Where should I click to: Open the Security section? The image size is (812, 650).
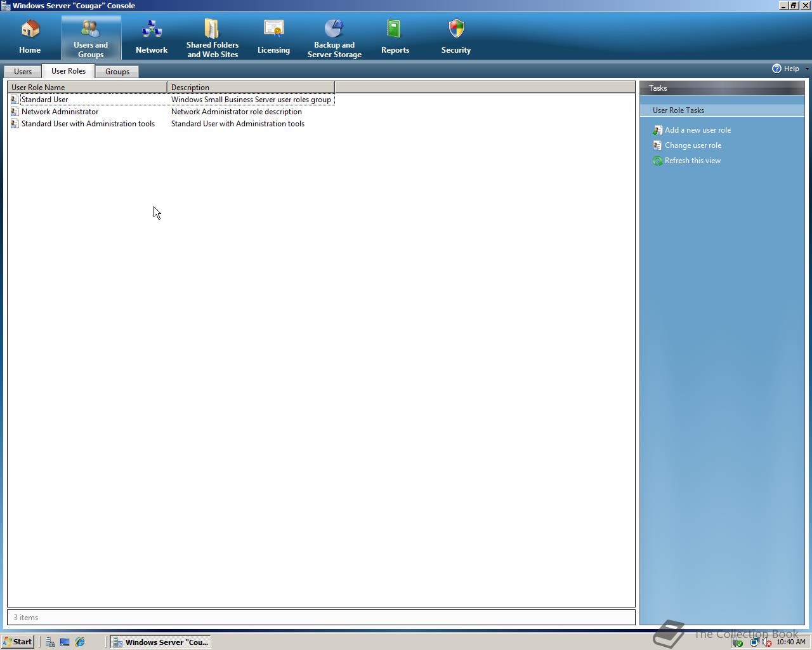click(x=456, y=37)
